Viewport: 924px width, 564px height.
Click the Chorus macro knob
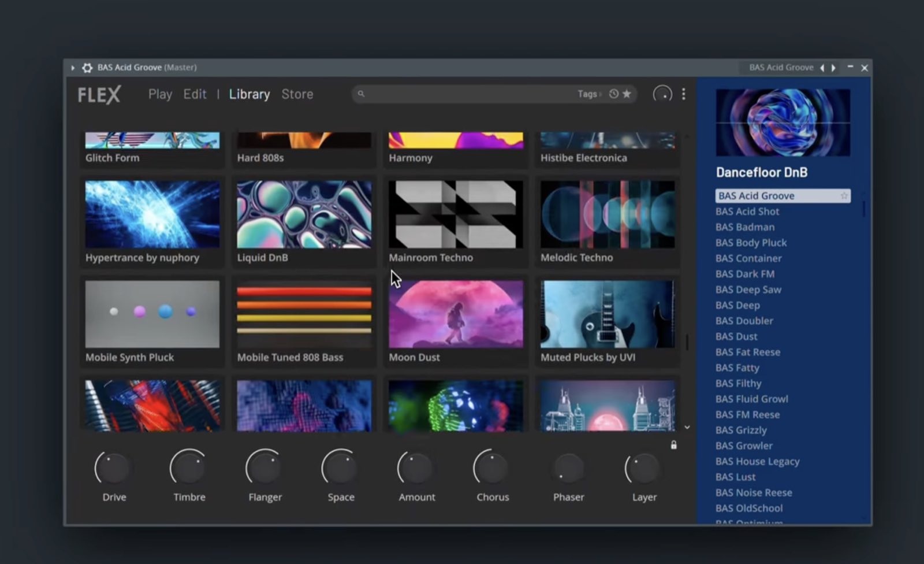(492, 467)
